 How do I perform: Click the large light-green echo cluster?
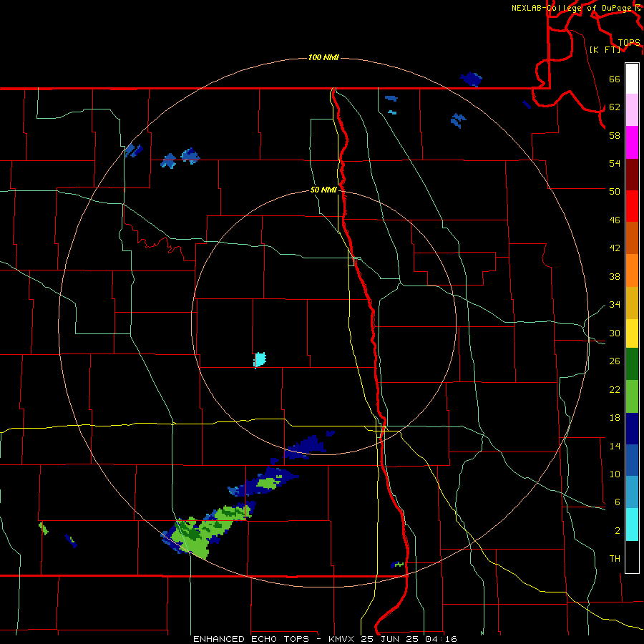(x=205, y=532)
